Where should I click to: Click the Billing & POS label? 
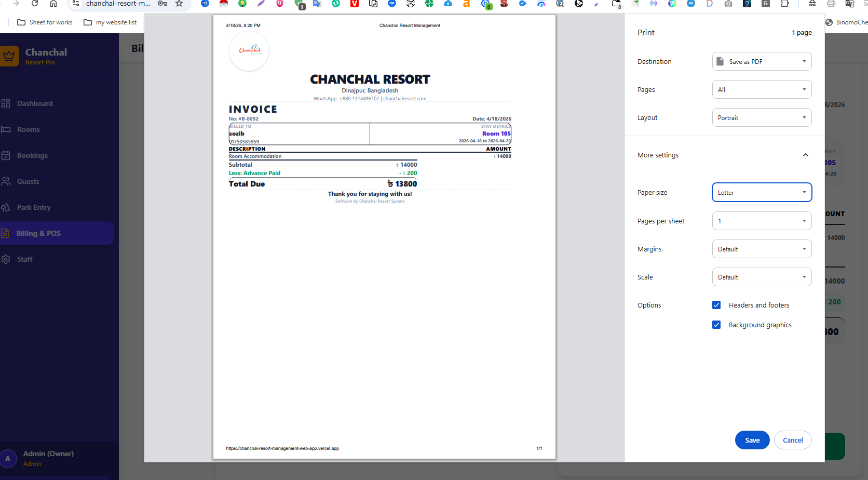click(38, 233)
